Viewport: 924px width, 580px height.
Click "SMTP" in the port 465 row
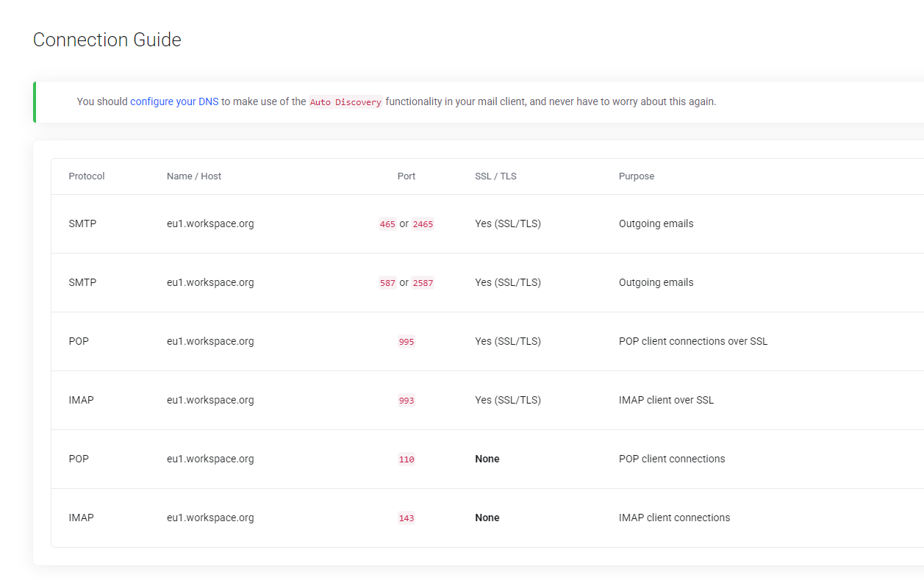click(x=82, y=223)
